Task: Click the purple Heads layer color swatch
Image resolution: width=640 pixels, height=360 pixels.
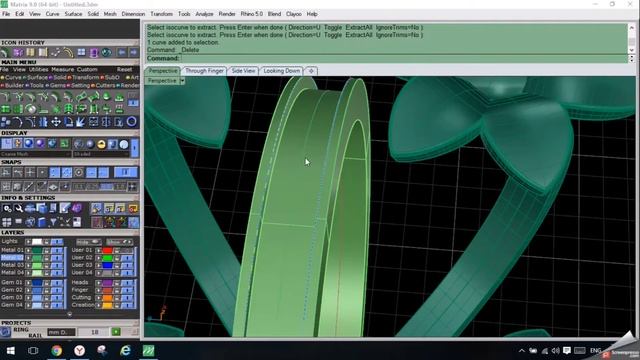Action: pyautogui.click(x=107, y=282)
